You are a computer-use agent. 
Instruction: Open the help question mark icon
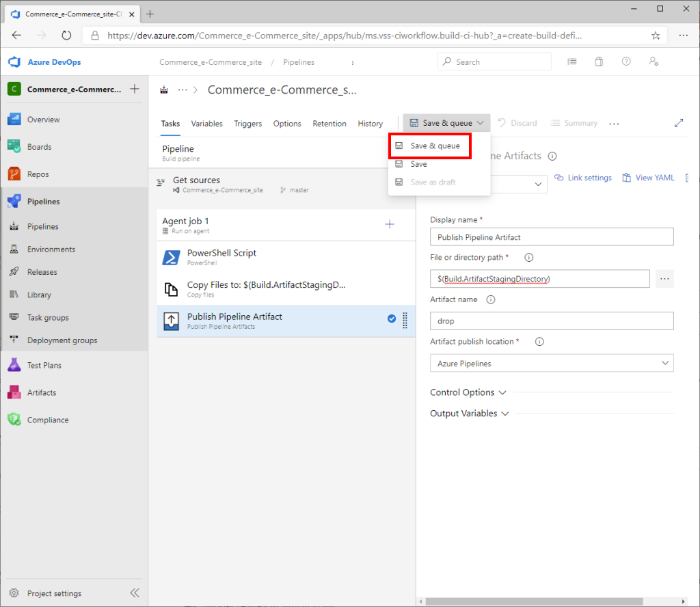coord(626,62)
